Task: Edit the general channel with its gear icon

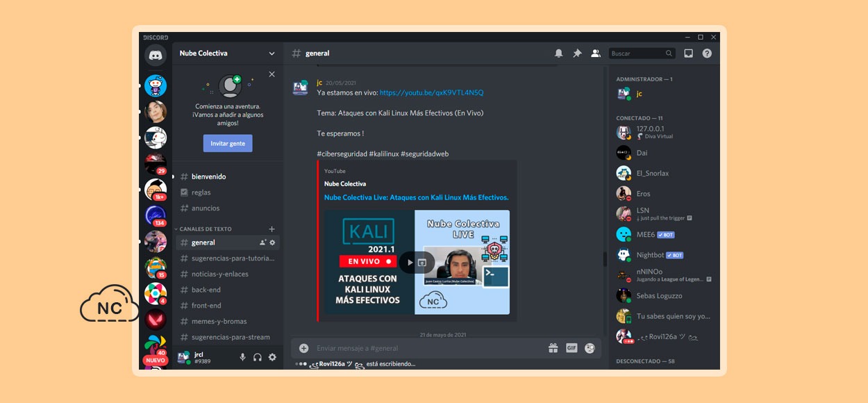Action: coord(272,242)
